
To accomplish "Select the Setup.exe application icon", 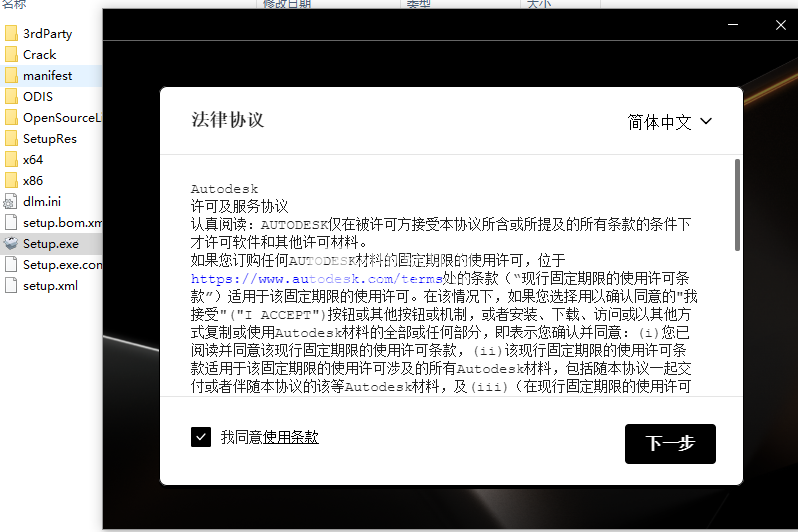I will pyautogui.click(x=11, y=243).
